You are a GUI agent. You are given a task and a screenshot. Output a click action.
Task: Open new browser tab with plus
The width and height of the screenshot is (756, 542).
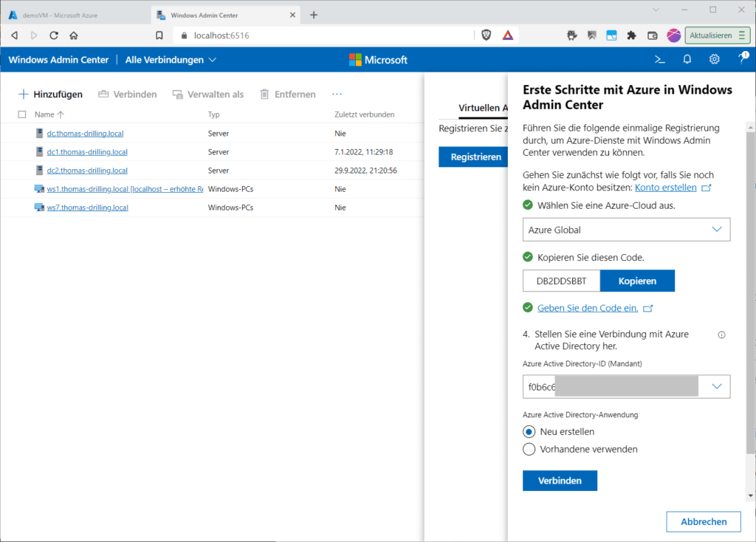coord(314,15)
